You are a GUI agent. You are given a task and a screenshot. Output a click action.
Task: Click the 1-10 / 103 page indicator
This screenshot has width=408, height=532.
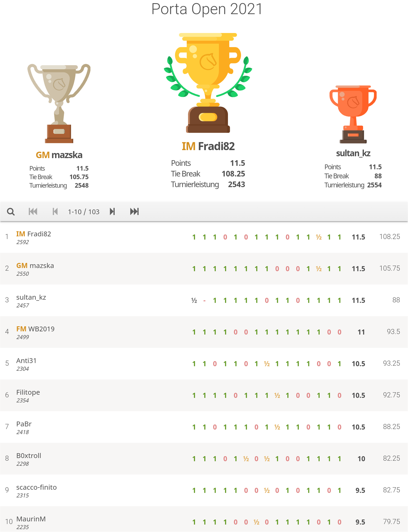(84, 212)
